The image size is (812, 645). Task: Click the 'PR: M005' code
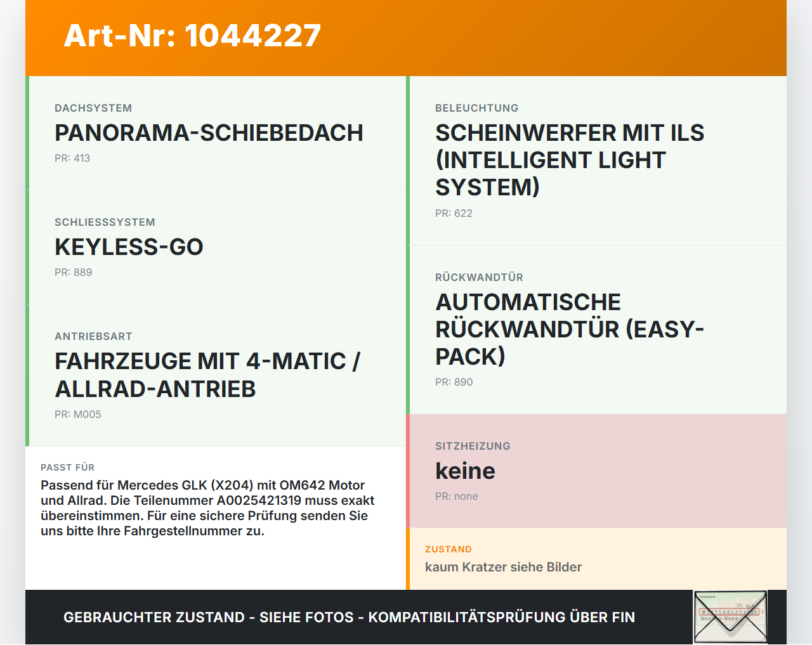click(78, 414)
